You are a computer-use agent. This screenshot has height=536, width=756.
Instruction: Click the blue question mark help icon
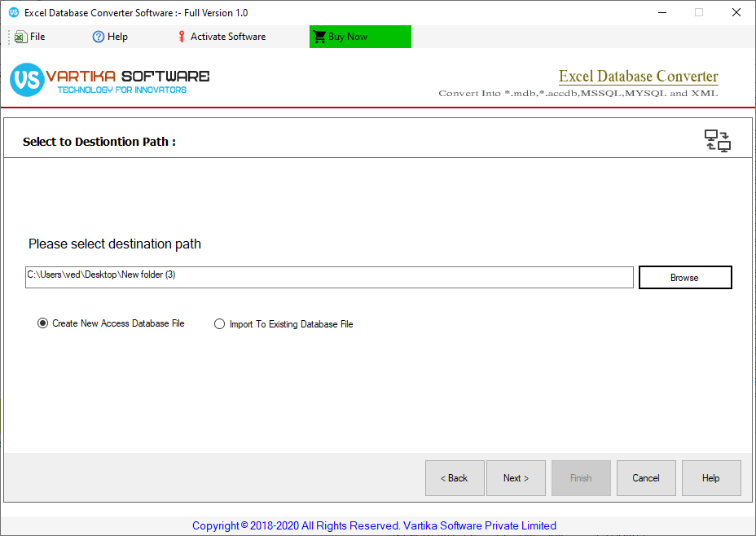point(99,37)
